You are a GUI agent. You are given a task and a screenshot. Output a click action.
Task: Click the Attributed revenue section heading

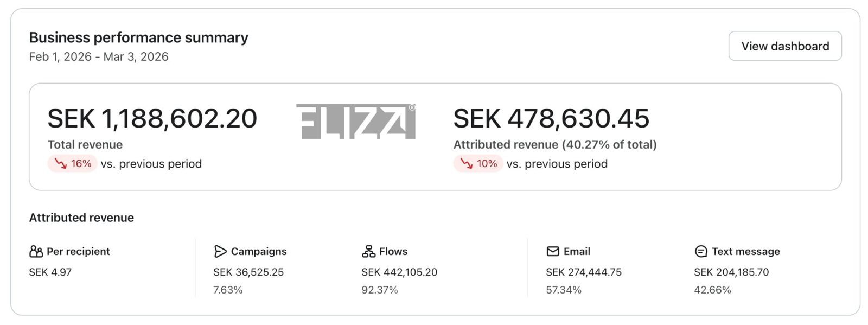[81, 218]
